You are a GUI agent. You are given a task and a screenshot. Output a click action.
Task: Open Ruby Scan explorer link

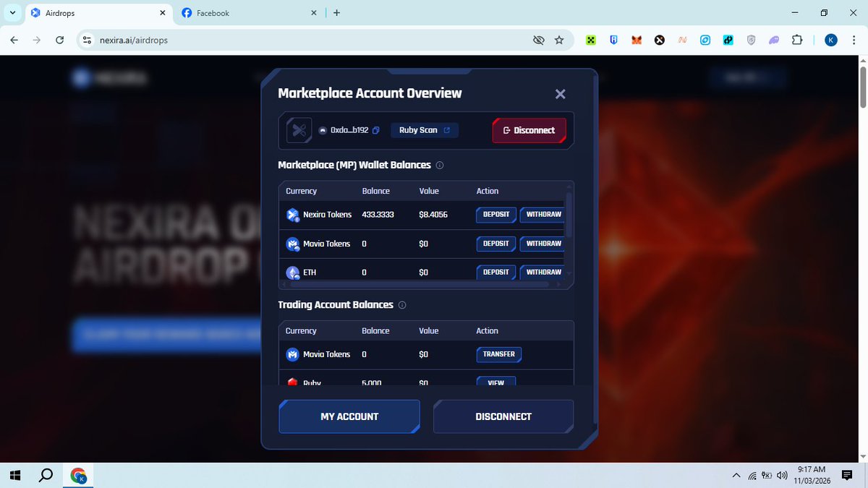[x=425, y=130]
